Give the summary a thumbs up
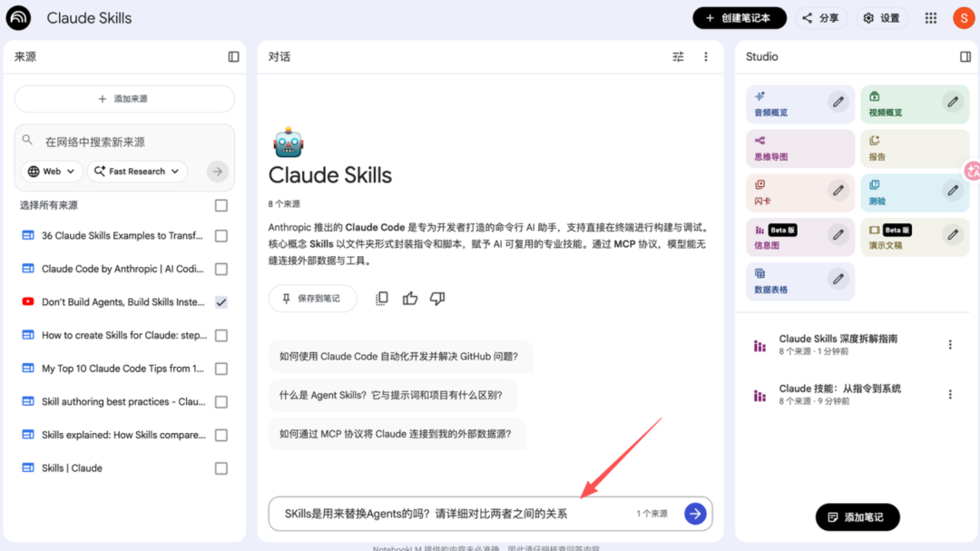 click(410, 299)
